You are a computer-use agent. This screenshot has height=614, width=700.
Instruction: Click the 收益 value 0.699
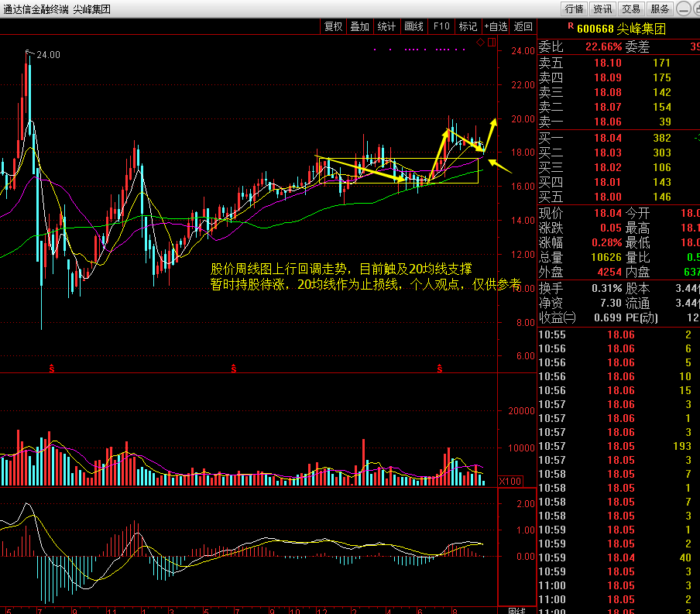[608, 317]
